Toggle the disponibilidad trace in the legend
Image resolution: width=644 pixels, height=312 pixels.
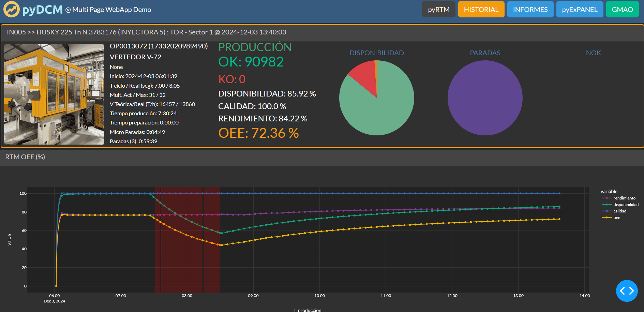(x=626, y=204)
